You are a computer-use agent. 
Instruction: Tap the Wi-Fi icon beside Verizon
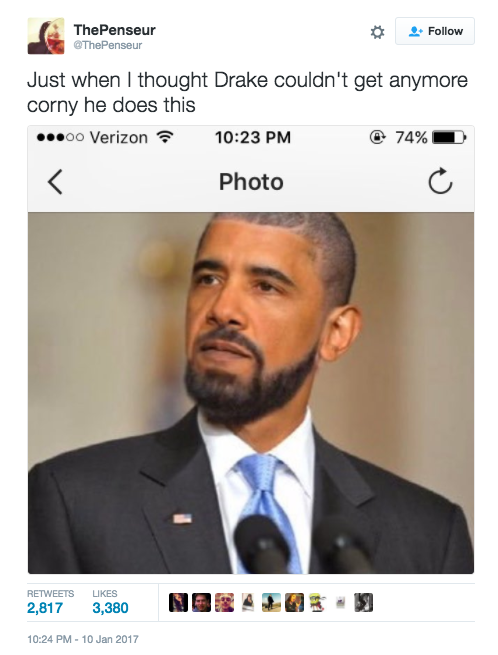coord(165,137)
